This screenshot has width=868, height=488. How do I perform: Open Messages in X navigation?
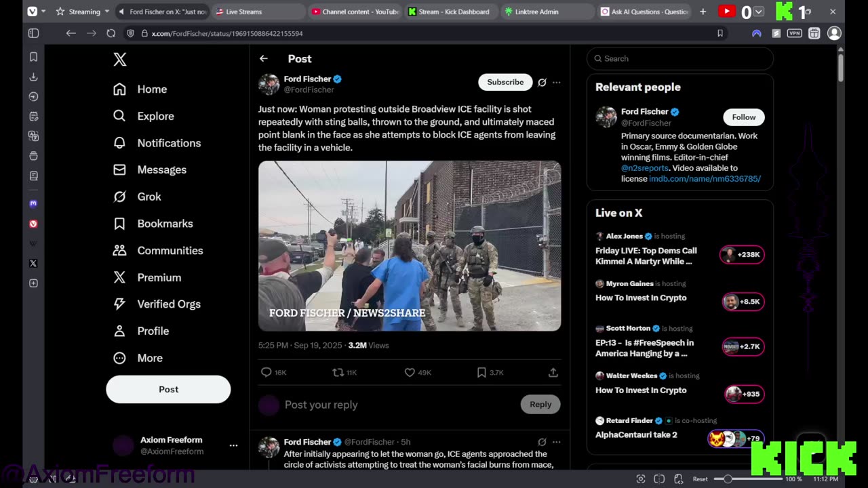pyautogui.click(x=150, y=169)
